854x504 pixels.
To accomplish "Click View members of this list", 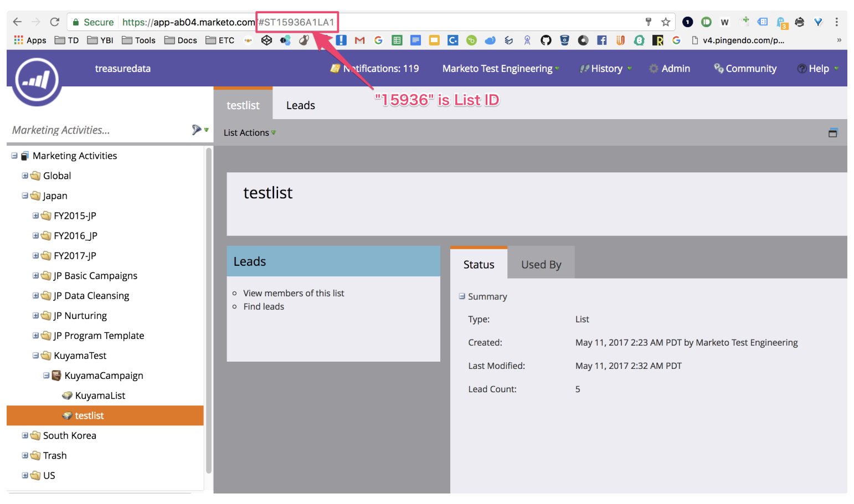I will [x=294, y=293].
